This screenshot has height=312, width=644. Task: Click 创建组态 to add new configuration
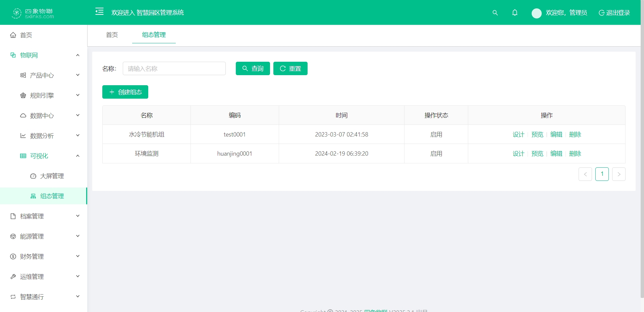point(125,92)
